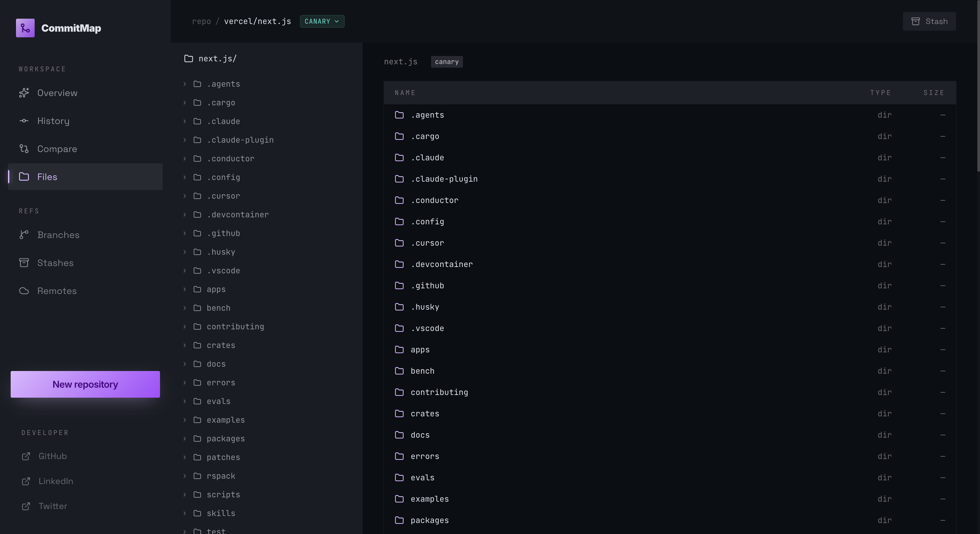Click the Branches git-branch icon
This screenshot has width=980, height=534.
(24, 235)
